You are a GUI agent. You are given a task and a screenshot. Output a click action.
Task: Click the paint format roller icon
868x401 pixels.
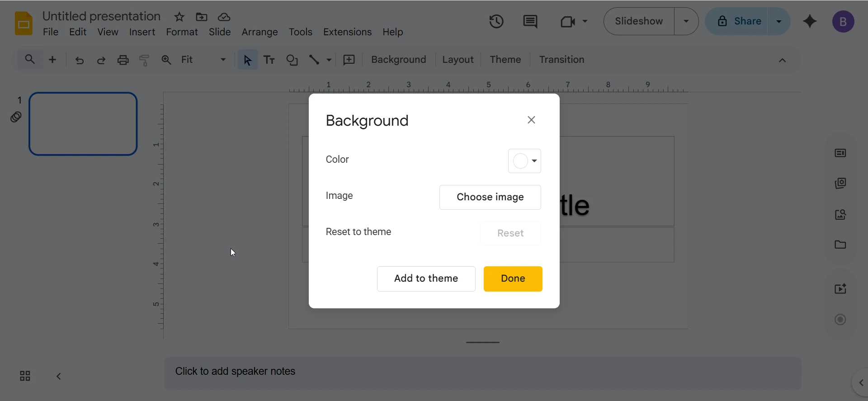144,60
